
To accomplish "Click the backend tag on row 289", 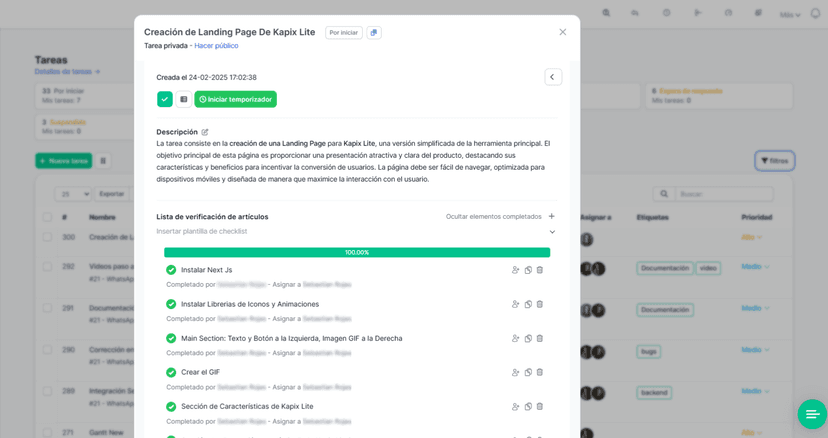I will 654,393.
